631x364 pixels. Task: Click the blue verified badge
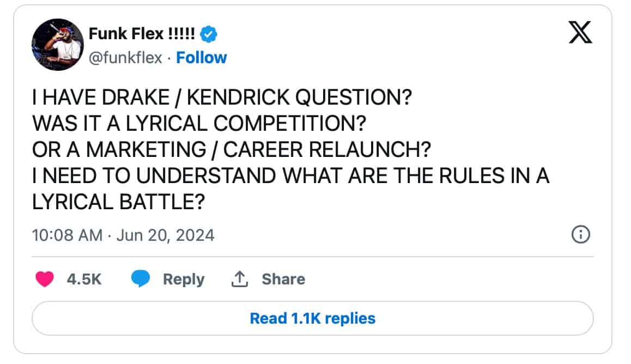point(209,34)
